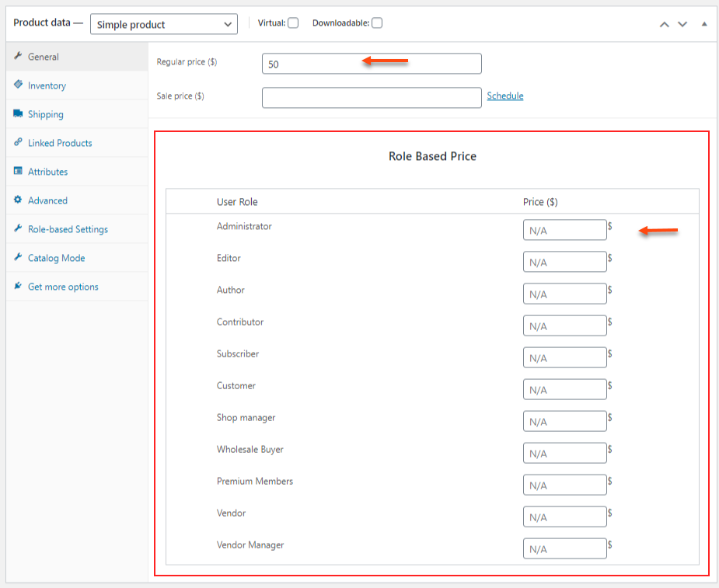Click the Schedule sale price link
The height and width of the screenshot is (588, 719).
pyautogui.click(x=505, y=96)
